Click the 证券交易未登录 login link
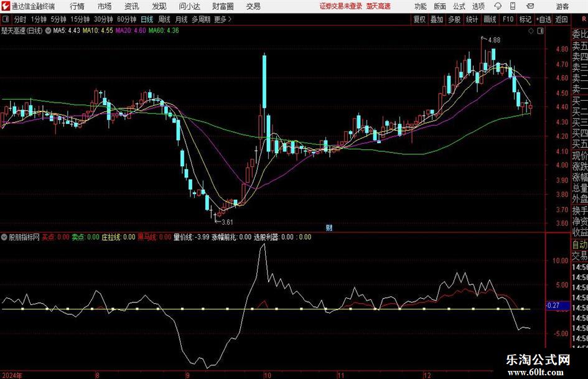This screenshot has height=379, width=588. point(341,6)
